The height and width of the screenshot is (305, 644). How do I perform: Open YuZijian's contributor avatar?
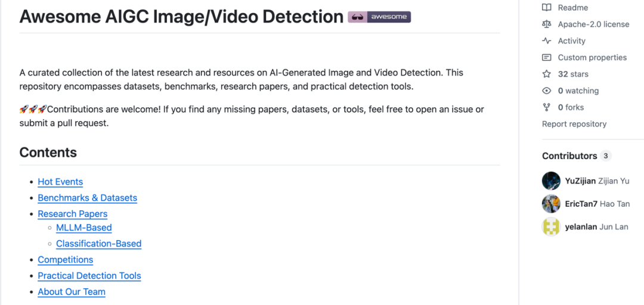tap(551, 181)
